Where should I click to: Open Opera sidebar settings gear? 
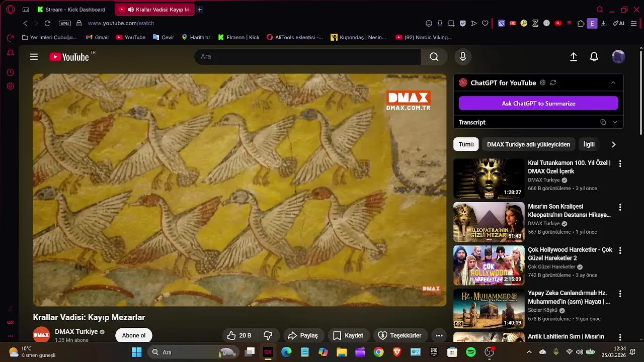(10, 86)
